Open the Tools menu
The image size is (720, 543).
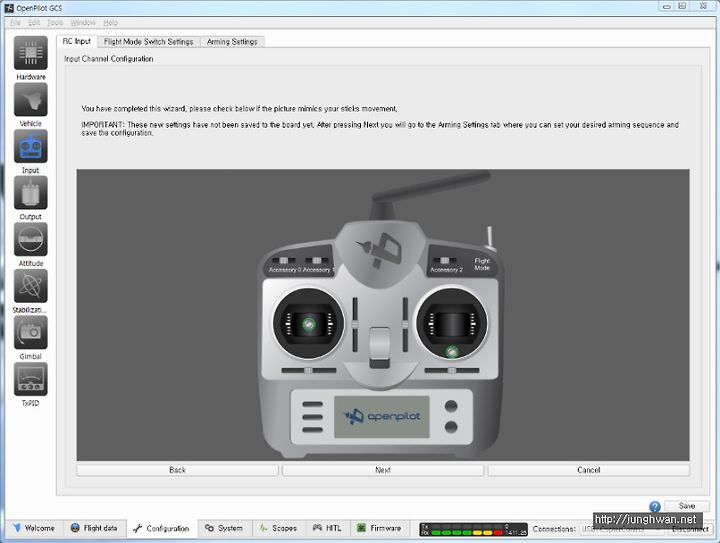[55, 22]
